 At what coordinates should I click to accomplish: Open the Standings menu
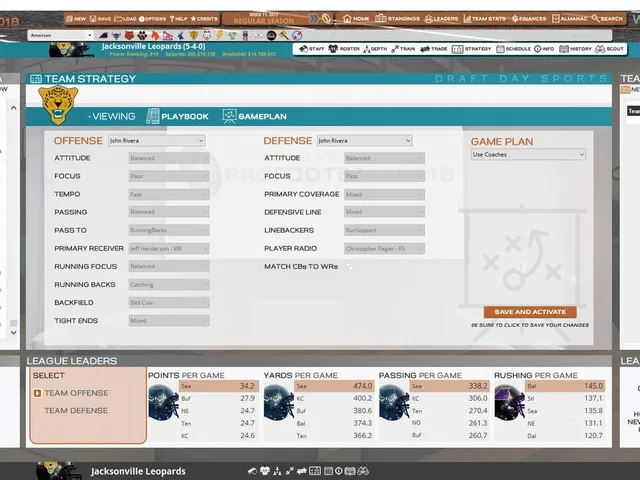398,18
